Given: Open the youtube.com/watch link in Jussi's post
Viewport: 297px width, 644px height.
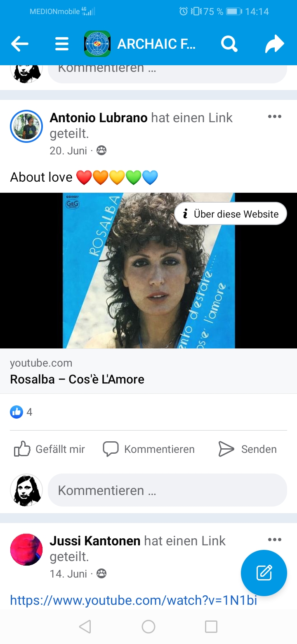Looking at the screenshot, I should (x=134, y=600).
